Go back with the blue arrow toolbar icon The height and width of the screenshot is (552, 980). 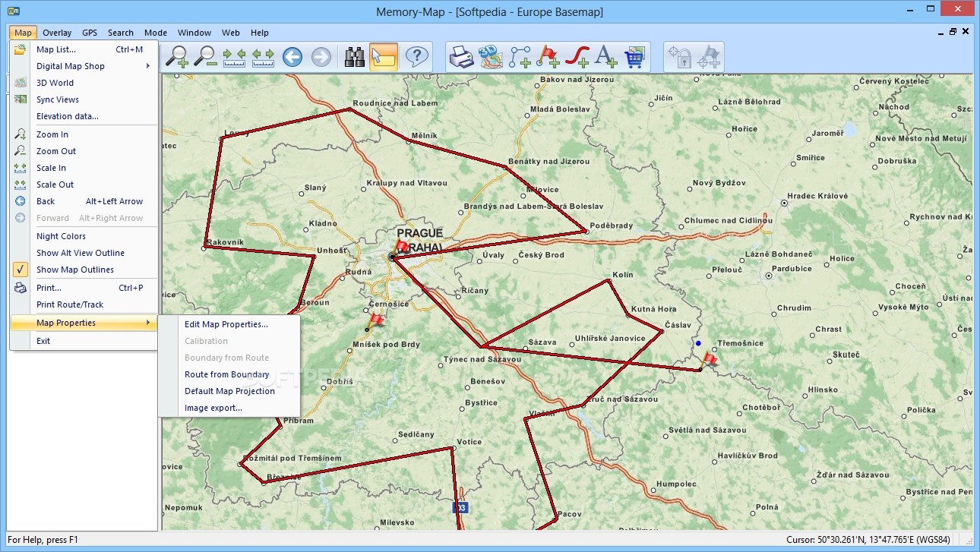pos(292,57)
